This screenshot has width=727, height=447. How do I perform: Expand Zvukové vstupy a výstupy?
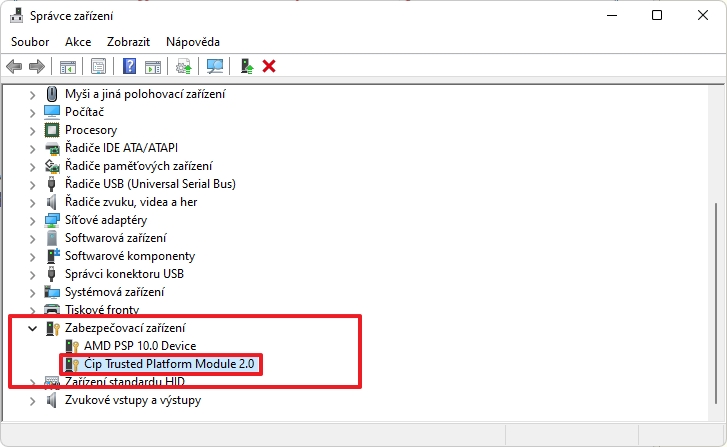[x=32, y=402]
